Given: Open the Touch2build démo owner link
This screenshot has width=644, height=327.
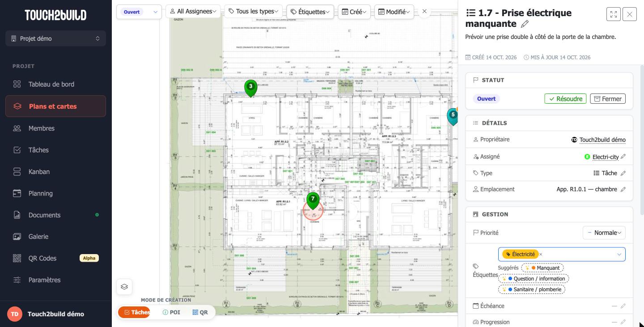Looking at the screenshot, I should click(x=602, y=140).
